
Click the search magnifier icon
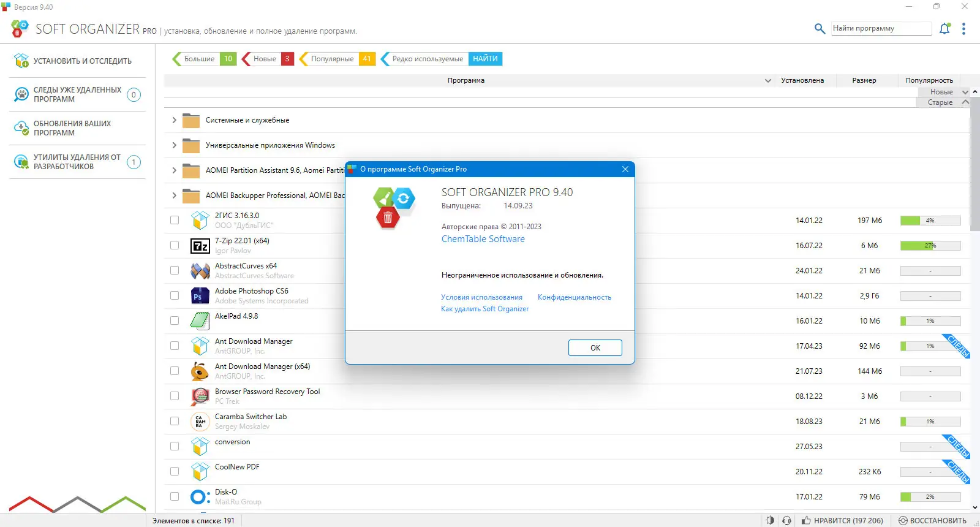coord(820,28)
